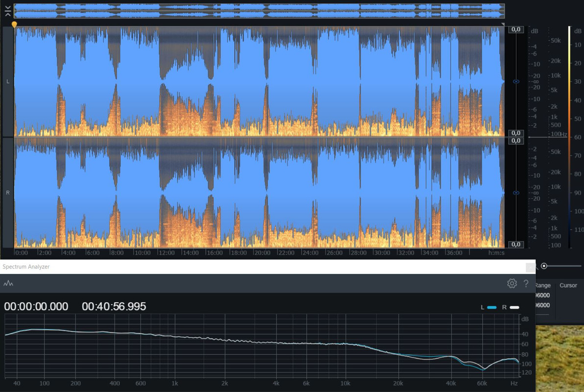
Task: Click the 36:00 timeline ruler label
Action: [x=454, y=253]
